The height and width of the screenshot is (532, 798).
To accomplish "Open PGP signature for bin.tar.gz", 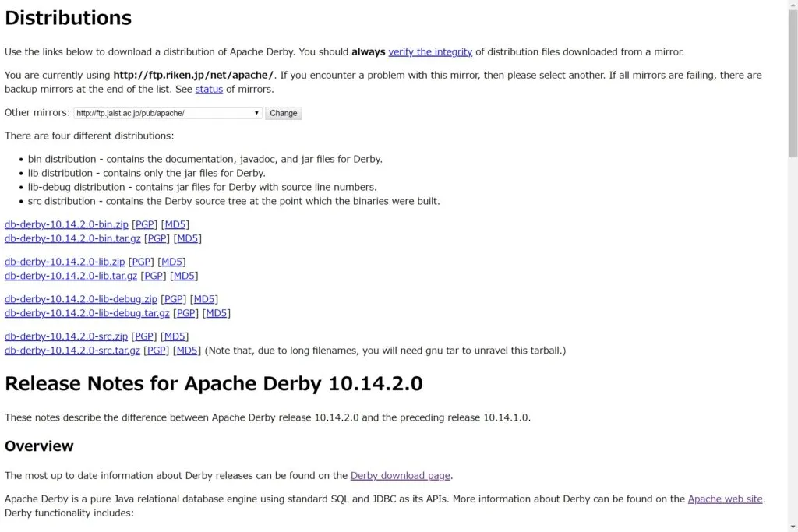I will point(157,238).
